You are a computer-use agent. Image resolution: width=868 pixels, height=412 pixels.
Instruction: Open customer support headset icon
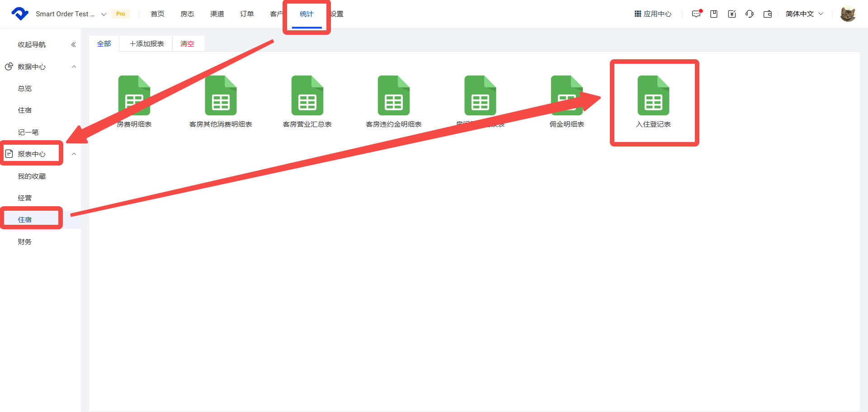(750, 14)
